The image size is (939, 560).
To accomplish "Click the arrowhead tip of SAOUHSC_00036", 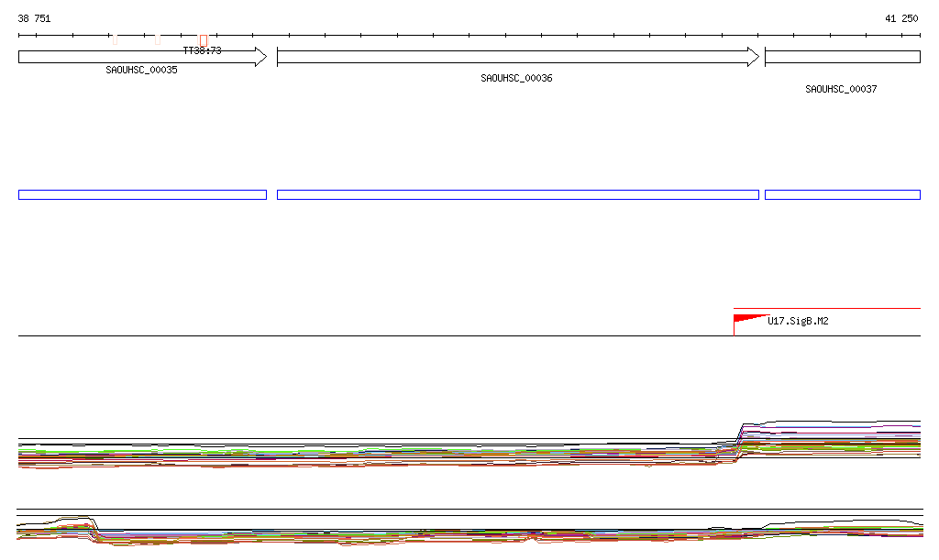I will [756, 57].
